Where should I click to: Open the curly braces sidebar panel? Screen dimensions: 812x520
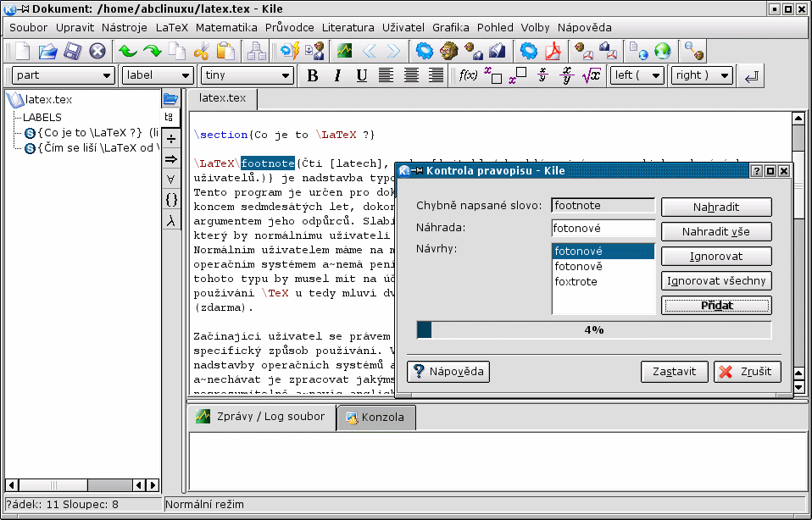(x=171, y=200)
